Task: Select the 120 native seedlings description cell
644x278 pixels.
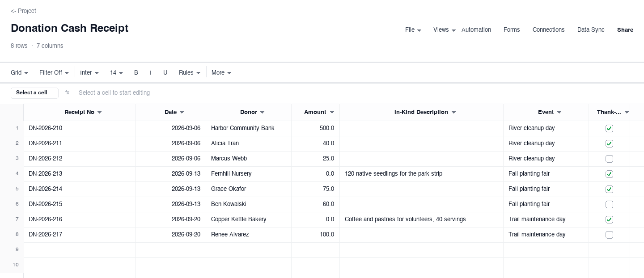Action: tap(421, 174)
